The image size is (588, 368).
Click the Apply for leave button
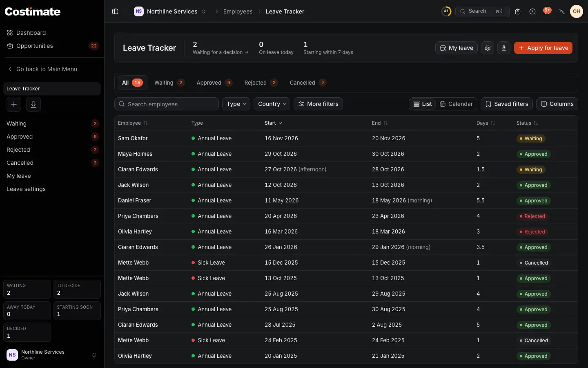click(x=543, y=48)
